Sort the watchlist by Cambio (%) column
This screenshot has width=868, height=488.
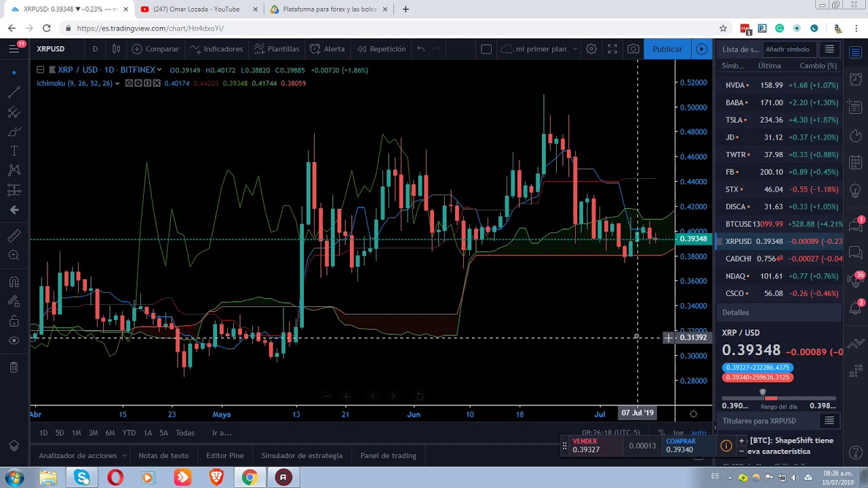point(818,66)
